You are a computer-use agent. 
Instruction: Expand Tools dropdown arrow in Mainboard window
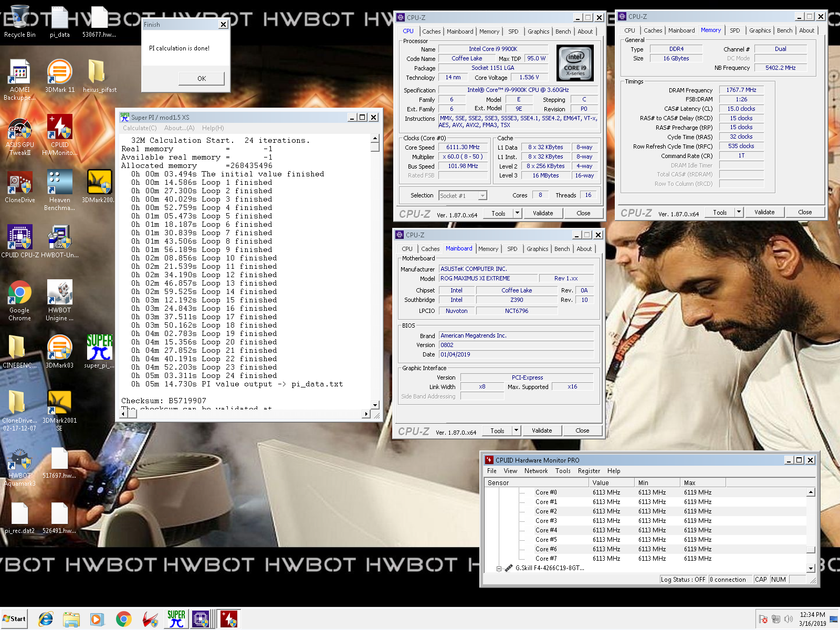pos(516,430)
